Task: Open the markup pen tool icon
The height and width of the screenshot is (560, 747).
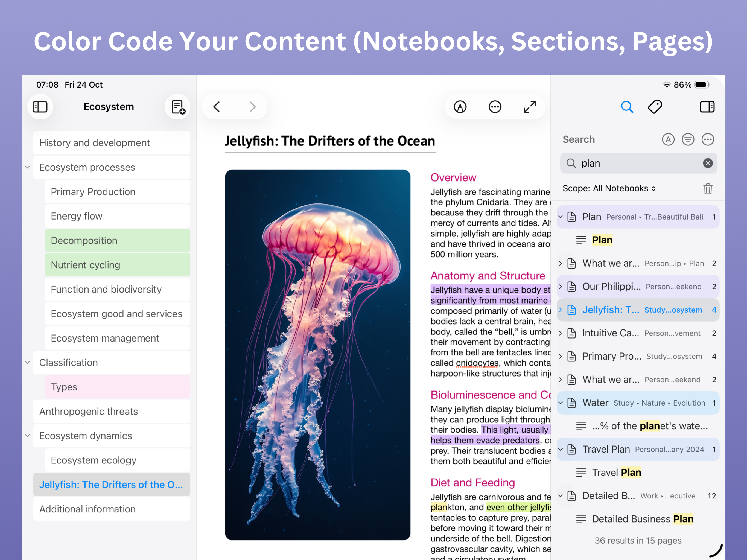Action: 460,107
